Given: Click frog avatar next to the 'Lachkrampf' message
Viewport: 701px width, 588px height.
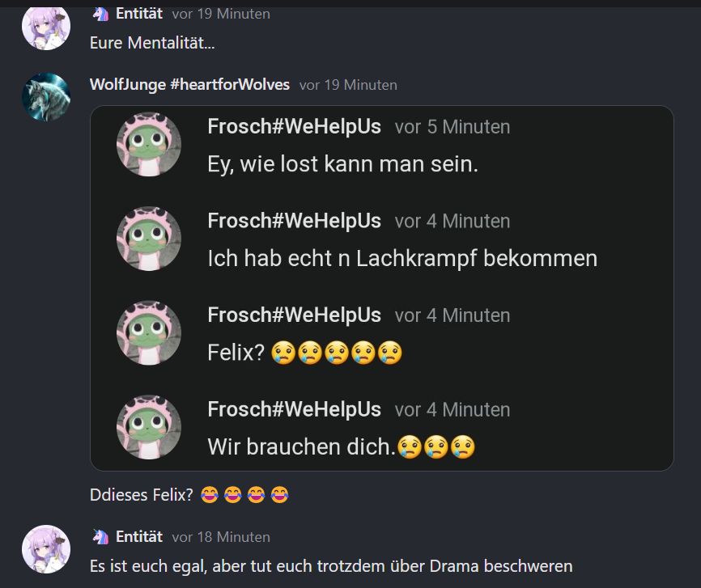Looking at the screenshot, I should [x=149, y=238].
